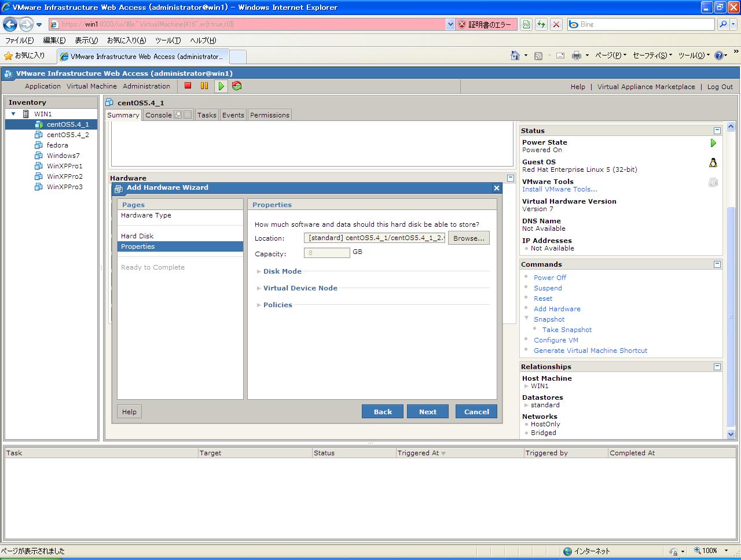Click the Bing search box
Screen dimensions: 741x560
(x=641, y=24)
